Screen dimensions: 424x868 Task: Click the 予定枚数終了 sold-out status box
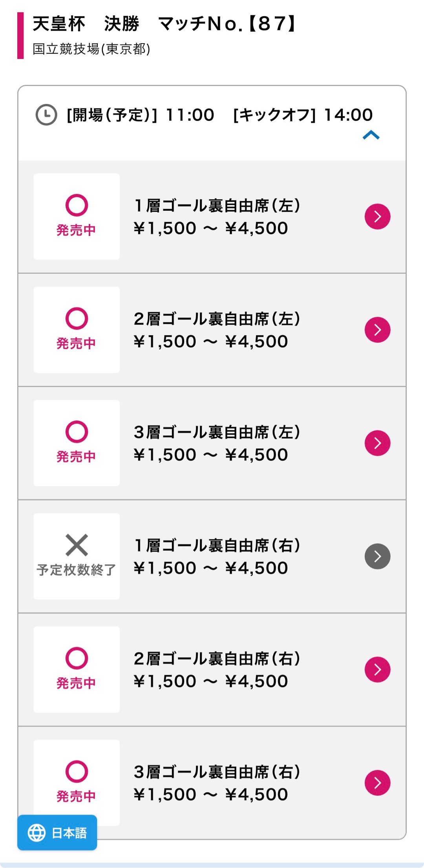[x=77, y=556]
